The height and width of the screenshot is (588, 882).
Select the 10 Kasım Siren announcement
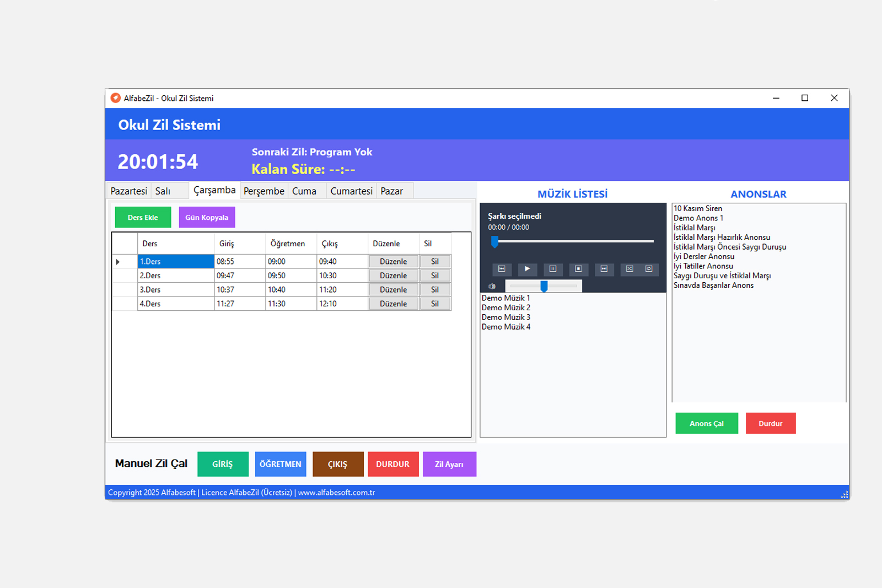(x=697, y=209)
